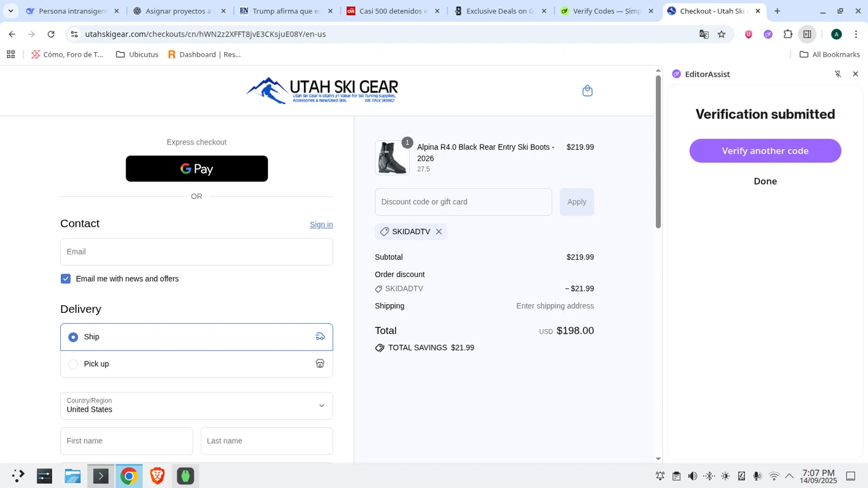Open the volume control in system tray
This screenshot has height=488, width=868.
(692, 476)
